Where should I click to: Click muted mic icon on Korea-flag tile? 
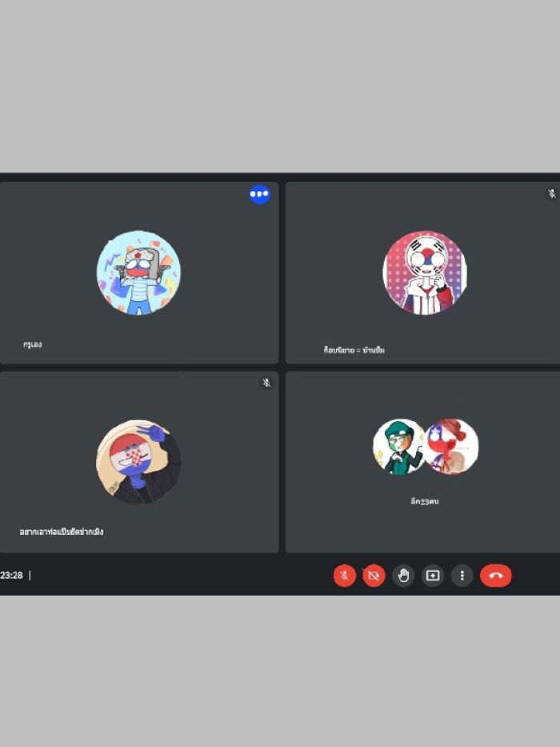pyautogui.click(x=551, y=194)
